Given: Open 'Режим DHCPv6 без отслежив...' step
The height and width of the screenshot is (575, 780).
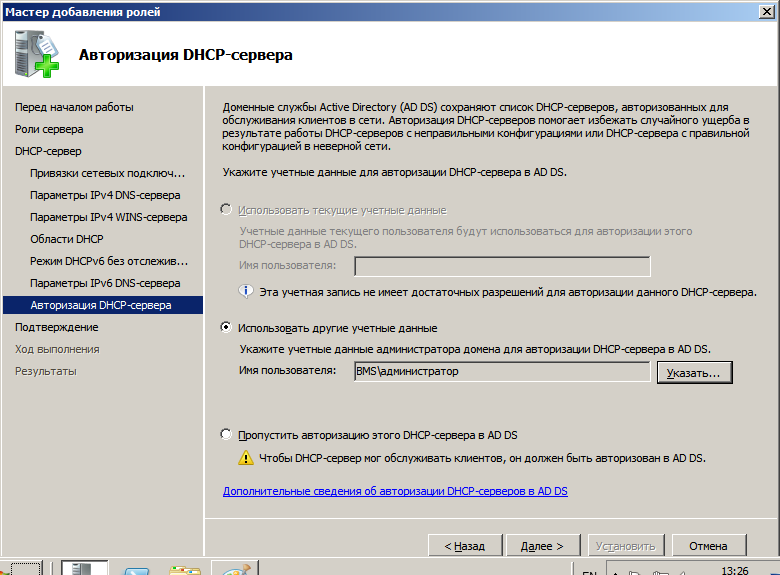Looking at the screenshot, I should (109, 261).
